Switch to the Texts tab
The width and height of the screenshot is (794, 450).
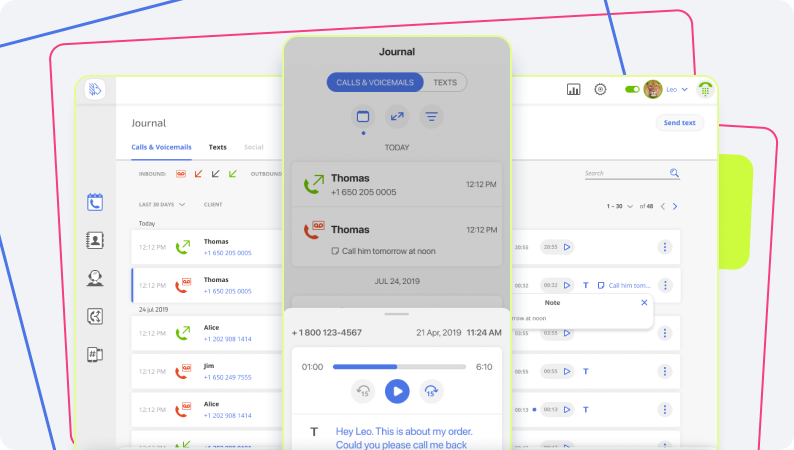(217, 147)
